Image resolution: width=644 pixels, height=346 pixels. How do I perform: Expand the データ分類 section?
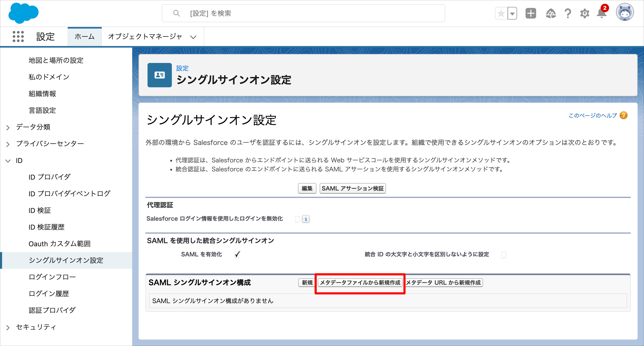coord(8,128)
